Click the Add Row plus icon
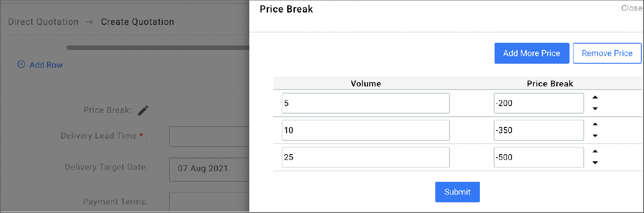The height and width of the screenshot is (213, 644). (x=21, y=65)
